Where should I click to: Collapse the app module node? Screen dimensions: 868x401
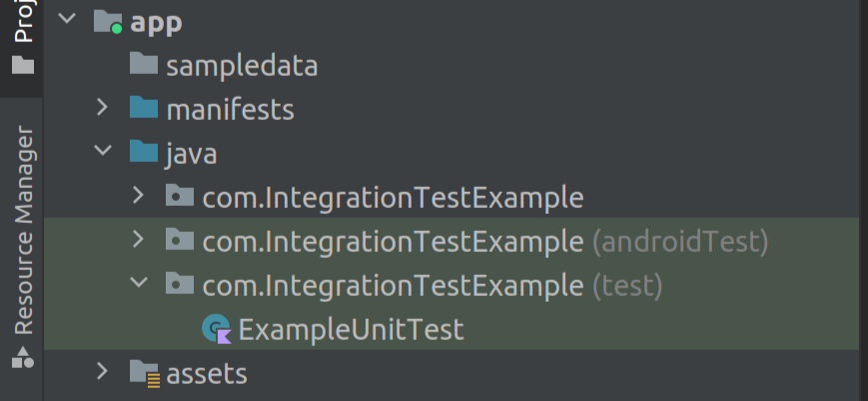pyautogui.click(x=67, y=18)
